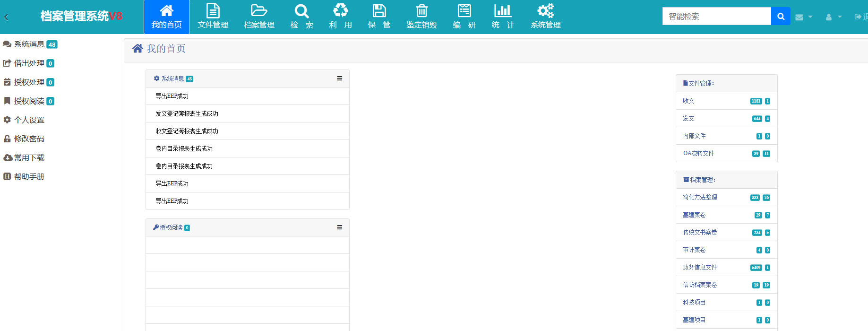Viewport: 868px width, 331px height.
Task: Collapse the sidebar with the back chevron
Action: 6,17
